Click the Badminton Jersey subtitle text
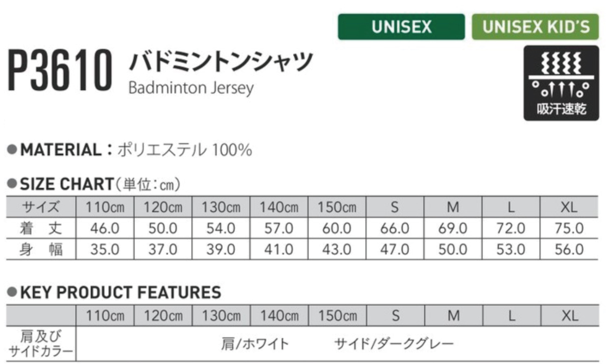611x364 pixels. [x=191, y=88]
